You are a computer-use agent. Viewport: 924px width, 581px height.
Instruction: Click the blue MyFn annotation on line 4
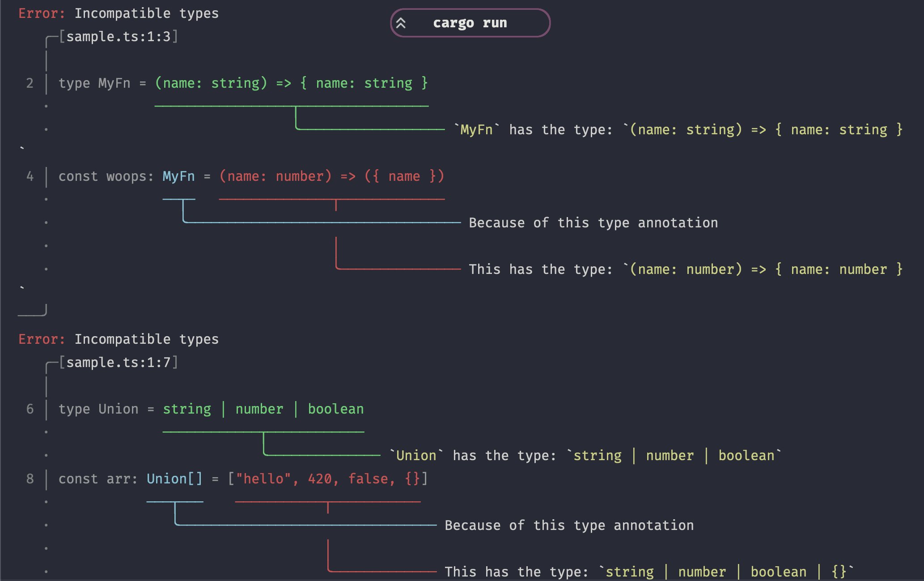tap(178, 176)
